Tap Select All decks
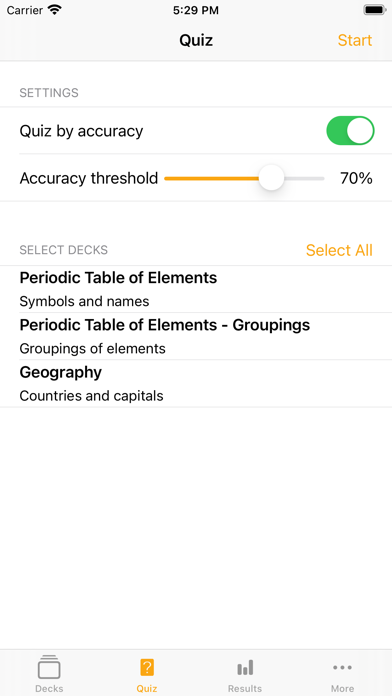392x696 pixels. click(339, 250)
